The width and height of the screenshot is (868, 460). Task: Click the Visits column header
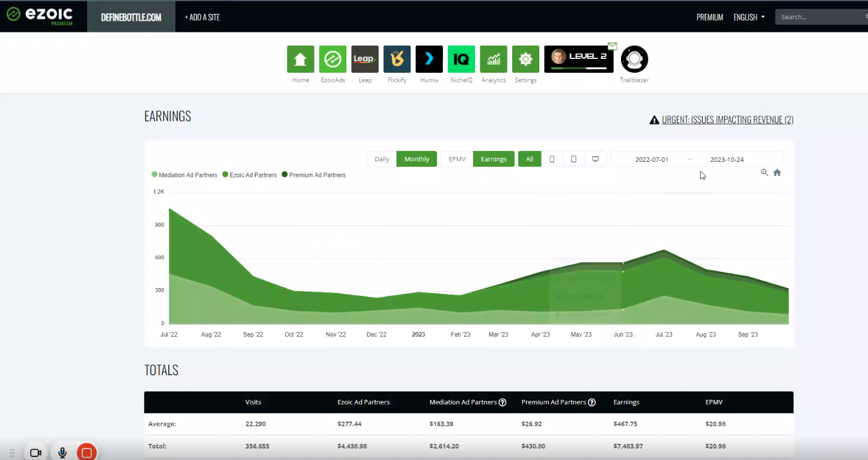(253, 402)
